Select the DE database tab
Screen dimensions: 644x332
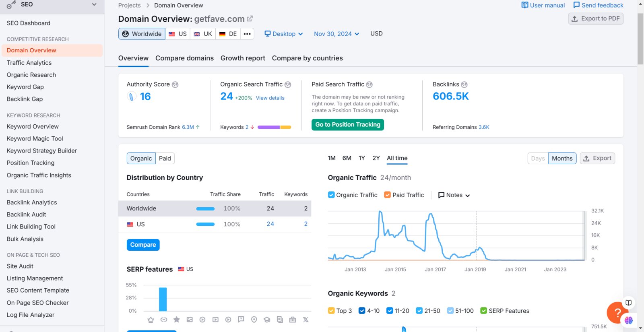(x=228, y=34)
